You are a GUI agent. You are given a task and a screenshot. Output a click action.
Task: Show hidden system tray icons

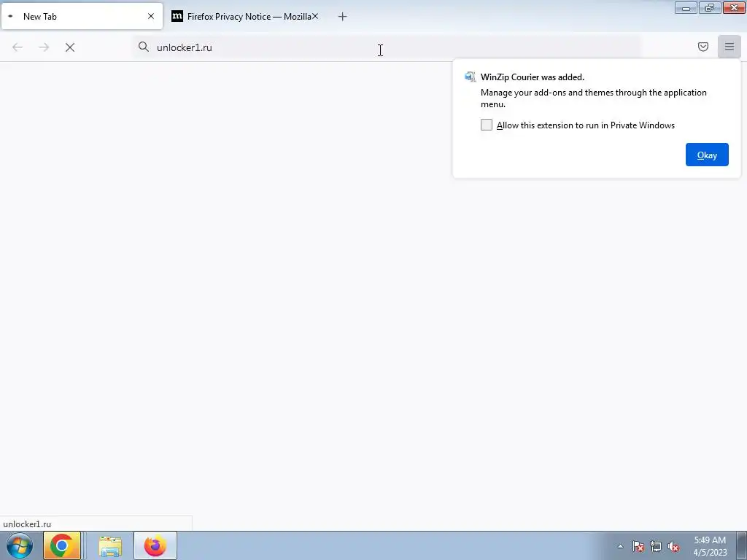[x=620, y=547]
